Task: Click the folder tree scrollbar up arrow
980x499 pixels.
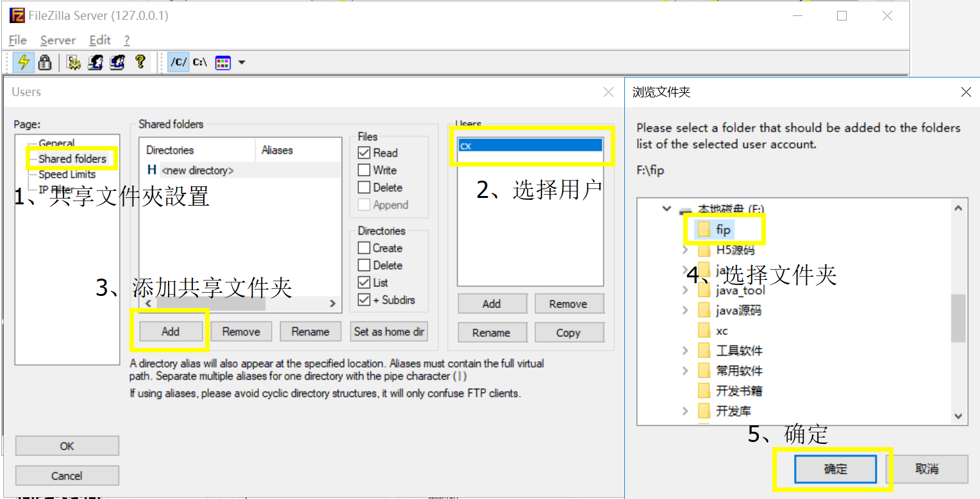Action: pos(958,208)
